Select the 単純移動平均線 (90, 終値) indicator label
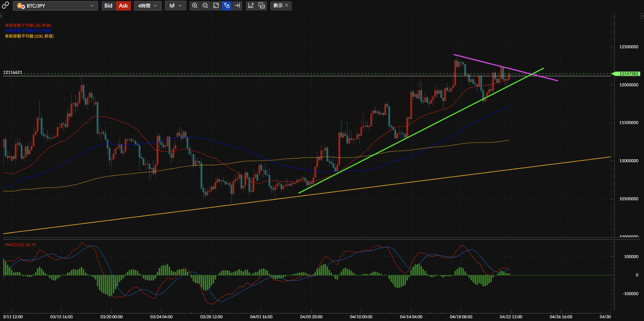The height and width of the screenshot is (321, 644). coord(28,31)
